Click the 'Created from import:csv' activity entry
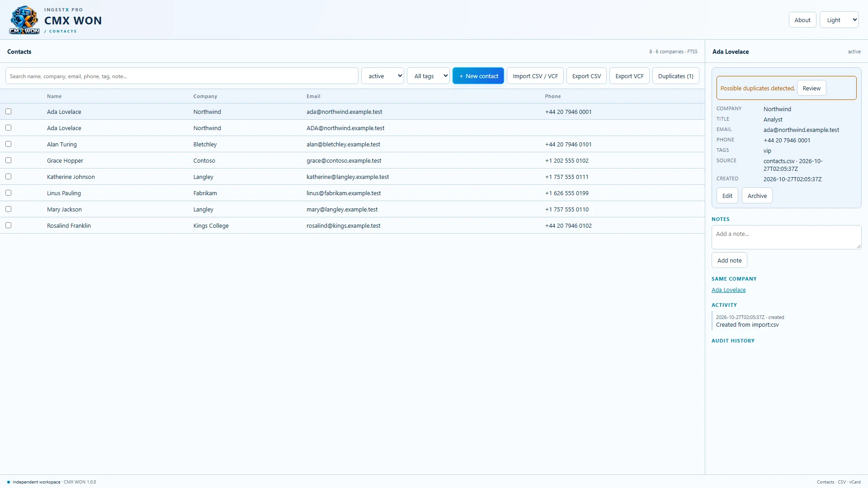 coord(747,324)
